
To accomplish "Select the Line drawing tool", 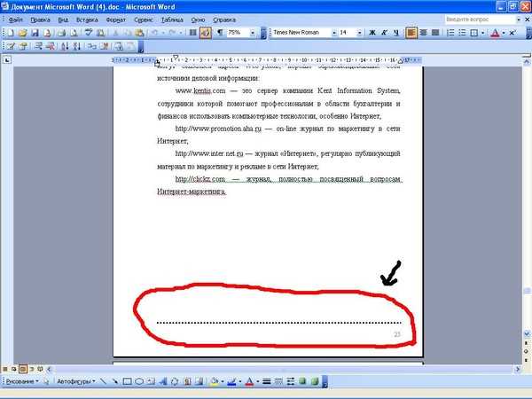I will [103, 381].
